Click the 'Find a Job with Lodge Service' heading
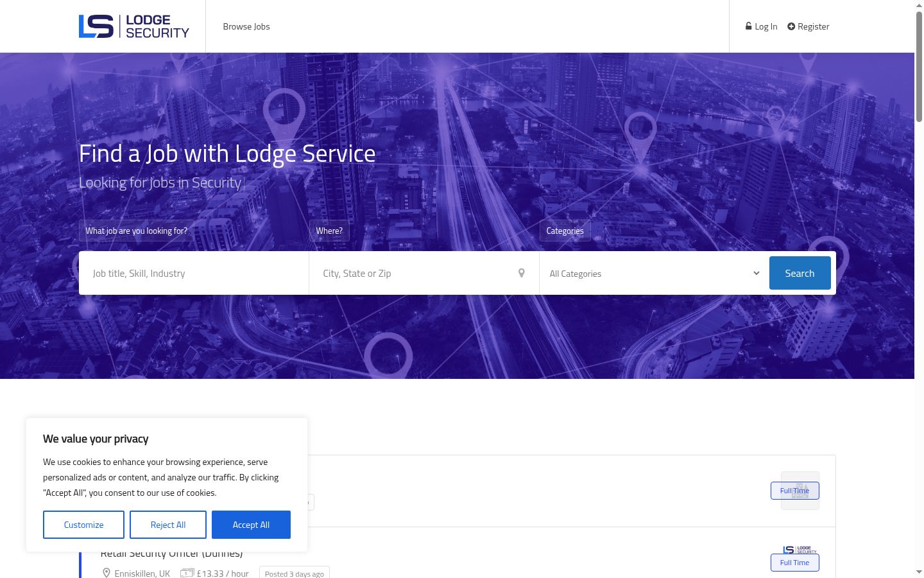This screenshot has width=924, height=578. point(227,153)
